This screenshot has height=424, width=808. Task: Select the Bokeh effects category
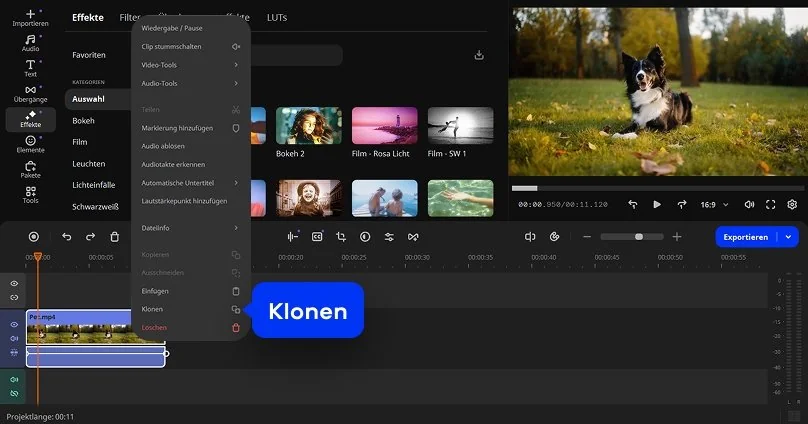click(84, 121)
